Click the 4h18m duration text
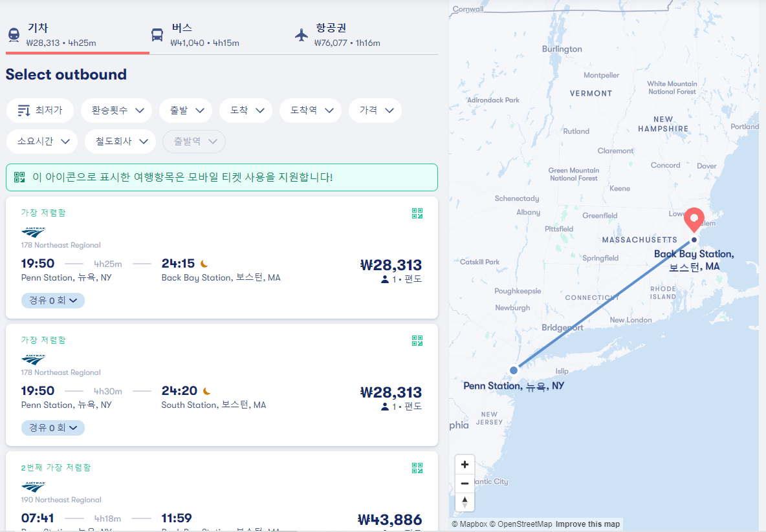This screenshot has height=532, width=766. click(x=107, y=518)
